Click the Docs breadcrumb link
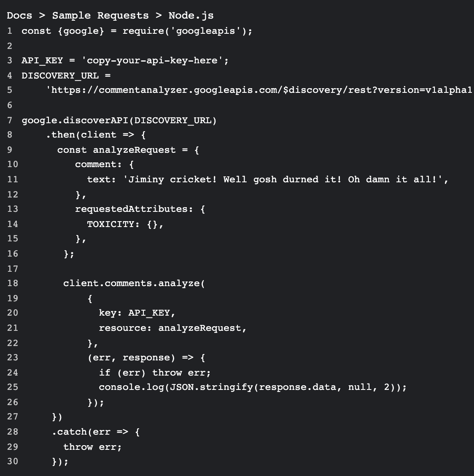The image size is (474, 476). click(x=19, y=16)
